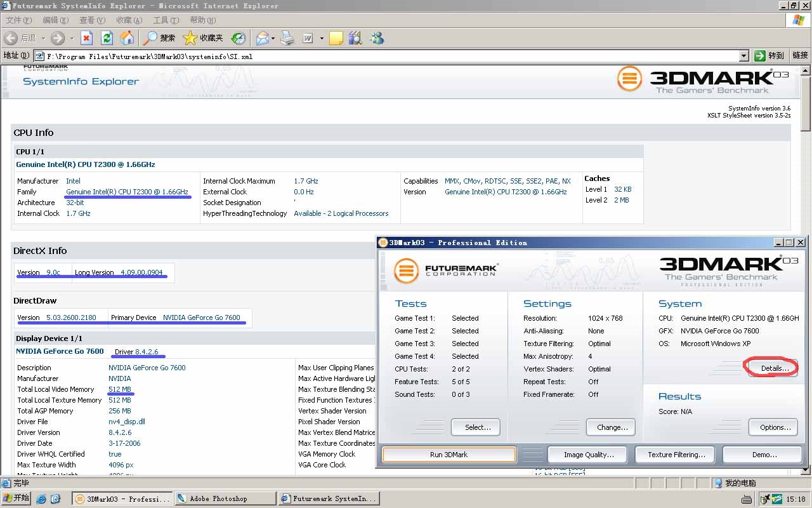Click the IE page vertical scrollbar up arrow
The width and height of the screenshot is (812, 508).
coord(806,69)
